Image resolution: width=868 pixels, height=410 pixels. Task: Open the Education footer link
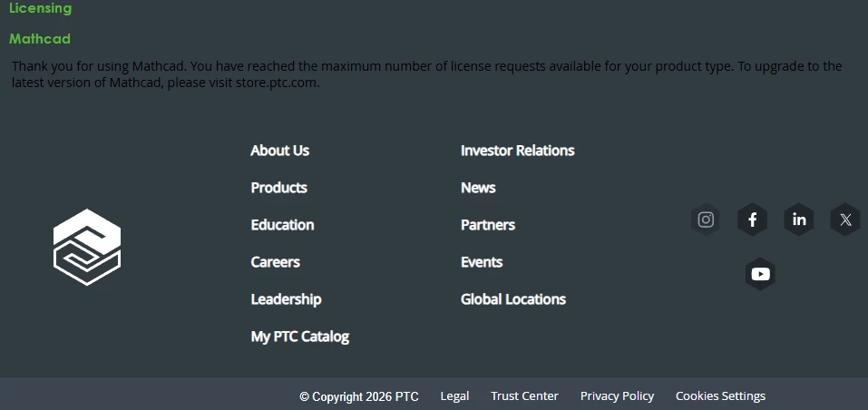click(282, 225)
